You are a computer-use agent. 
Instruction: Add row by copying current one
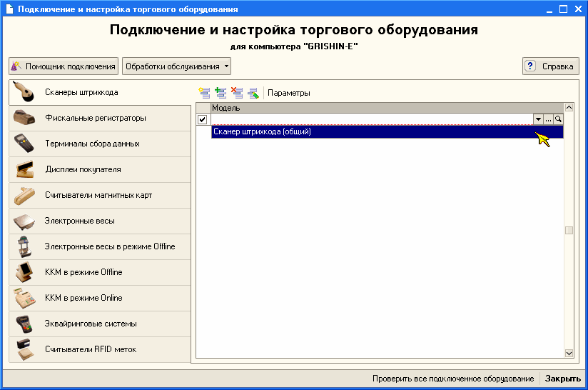click(220, 92)
